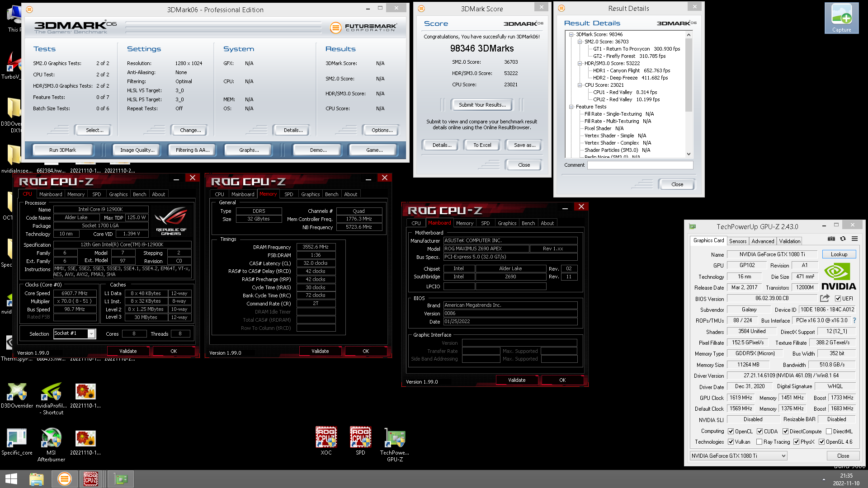The image size is (868, 488).
Task: Open the SPD ROG CPU-Z desktop icon
Action: 360,441
